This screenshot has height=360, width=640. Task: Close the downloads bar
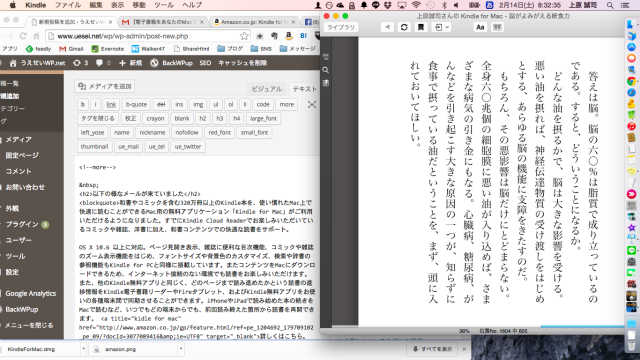pos(464,349)
